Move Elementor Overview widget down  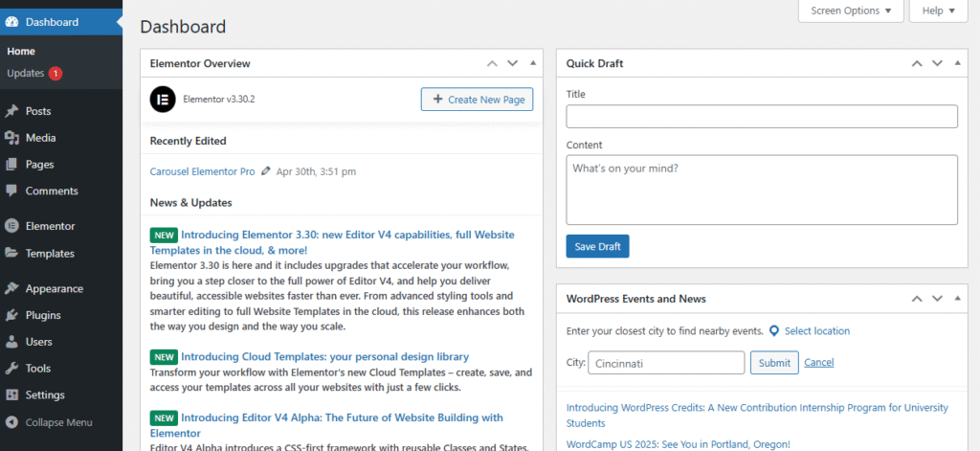pos(513,63)
